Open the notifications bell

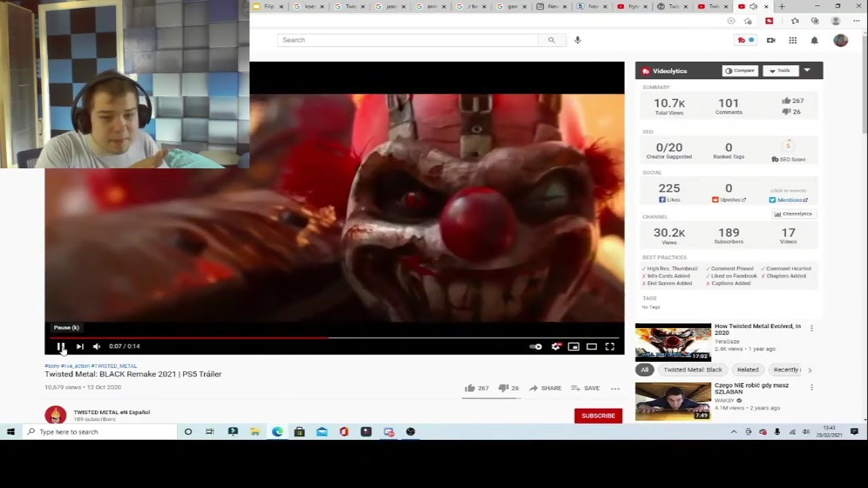[814, 40]
